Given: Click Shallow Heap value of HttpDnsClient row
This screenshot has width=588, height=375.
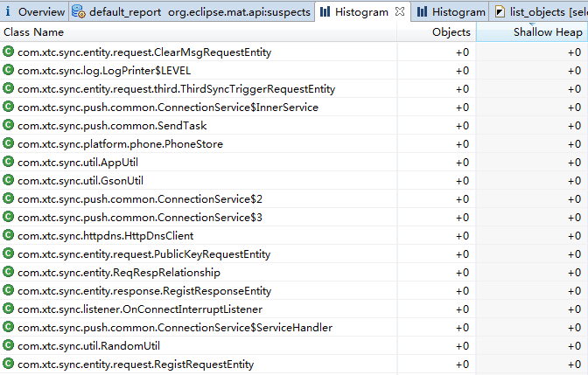Looking at the screenshot, I should [575, 236].
